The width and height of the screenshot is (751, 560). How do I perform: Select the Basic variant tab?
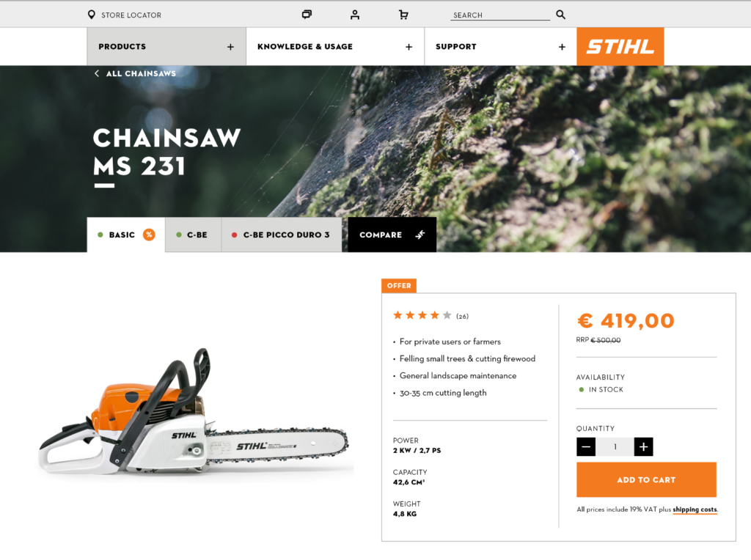pyautogui.click(x=126, y=235)
